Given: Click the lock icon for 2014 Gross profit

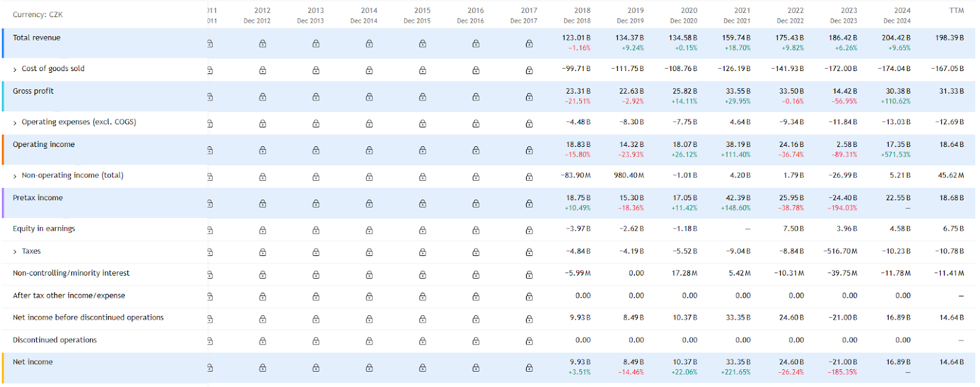Looking at the screenshot, I should tap(369, 97).
